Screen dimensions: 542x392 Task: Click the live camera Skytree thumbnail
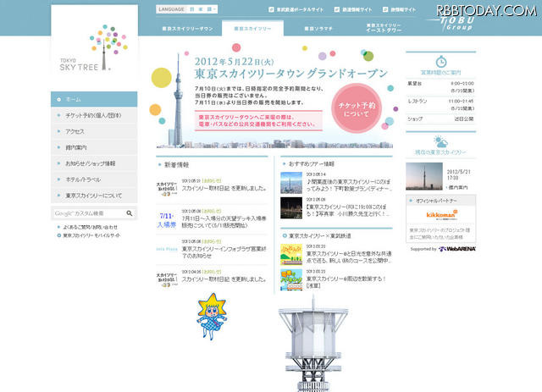[424, 176]
